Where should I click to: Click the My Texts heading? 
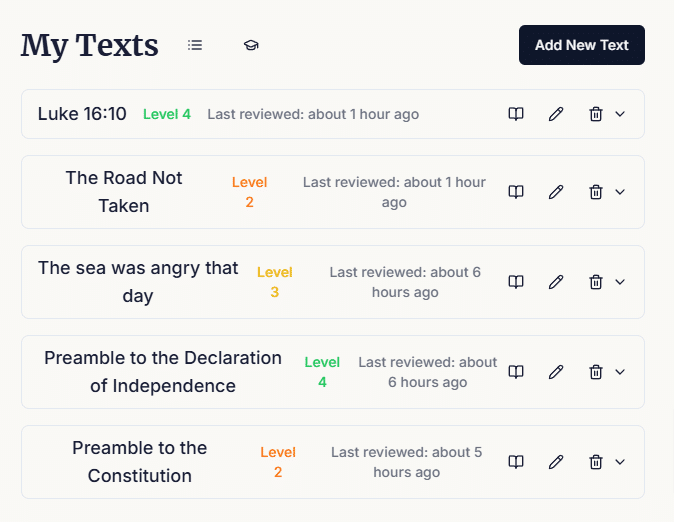coord(90,45)
